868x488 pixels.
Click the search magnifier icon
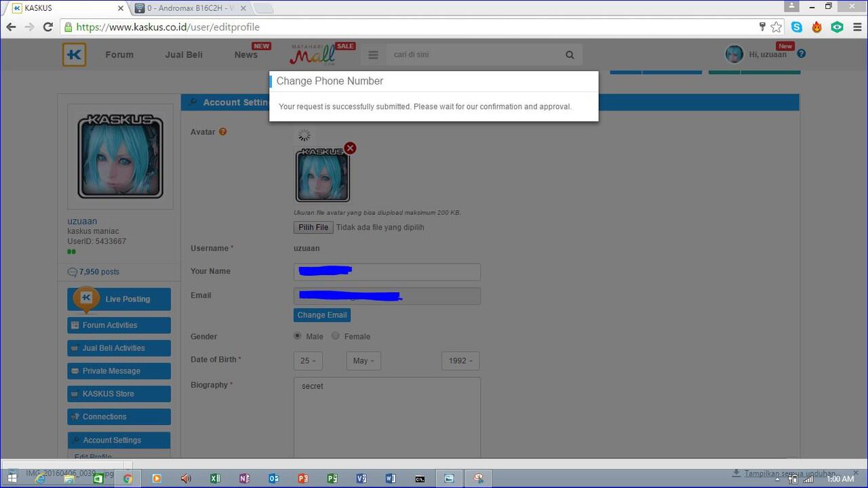click(570, 55)
